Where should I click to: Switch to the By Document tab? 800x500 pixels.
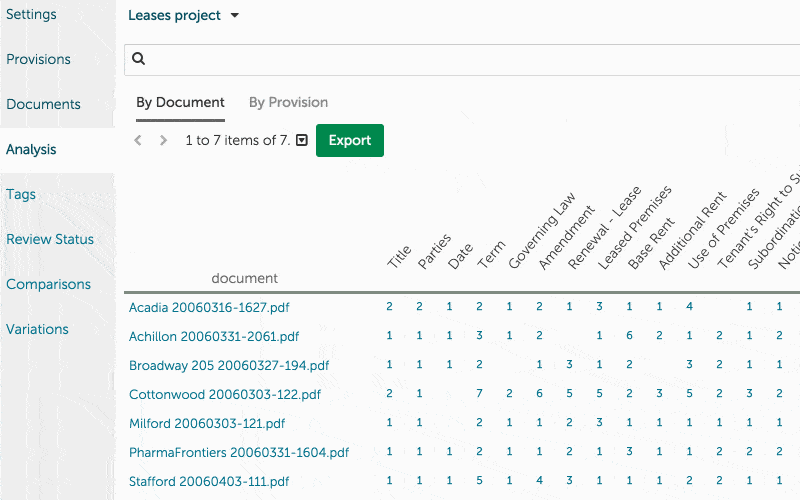click(180, 103)
